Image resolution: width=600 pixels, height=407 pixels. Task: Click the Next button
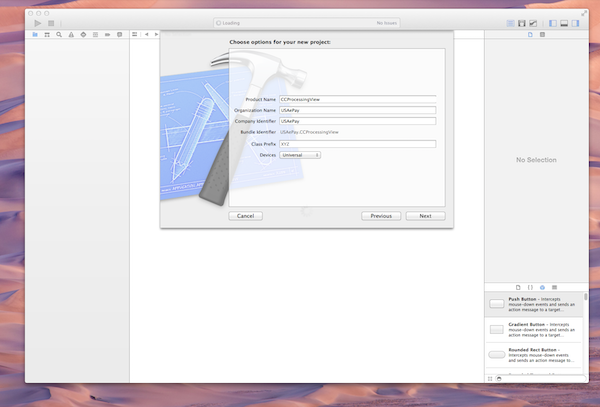point(425,215)
